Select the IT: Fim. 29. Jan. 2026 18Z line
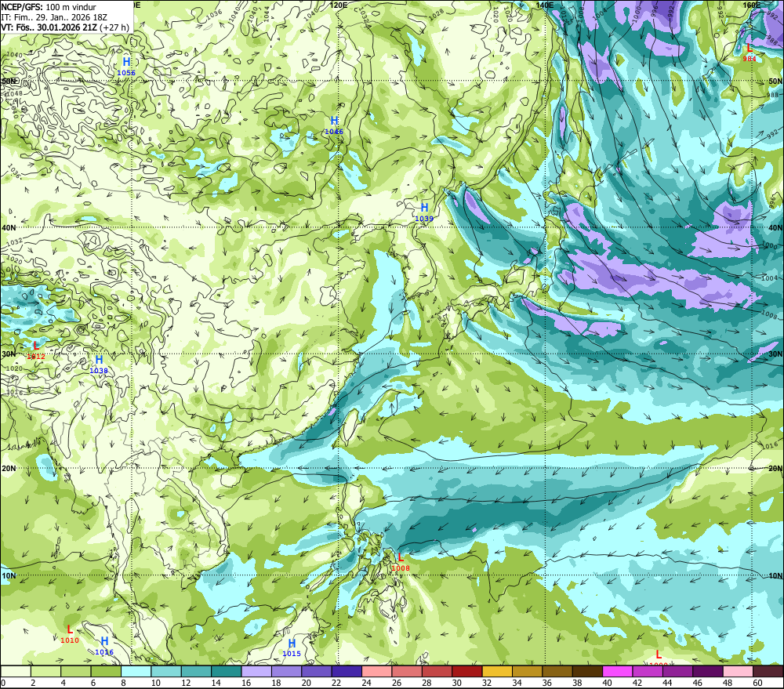 (x=54, y=17)
